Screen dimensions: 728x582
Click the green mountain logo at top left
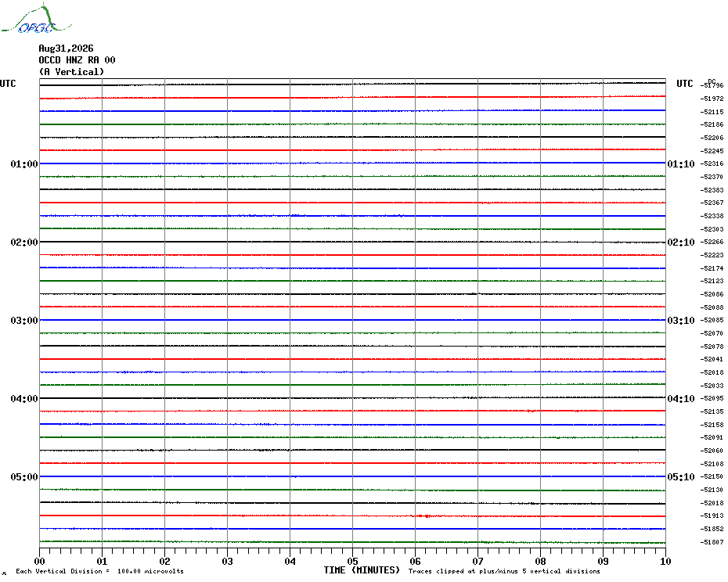pos(37,19)
